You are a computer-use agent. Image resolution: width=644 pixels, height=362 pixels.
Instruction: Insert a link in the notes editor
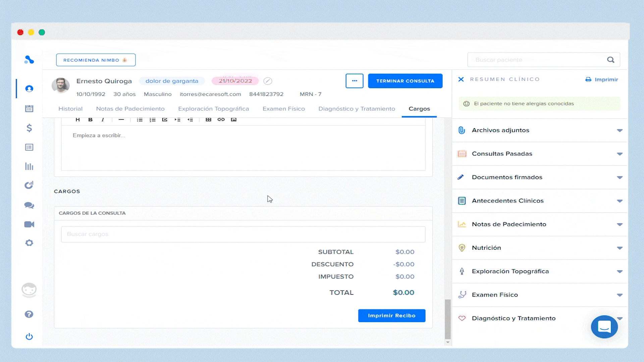[221, 120]
